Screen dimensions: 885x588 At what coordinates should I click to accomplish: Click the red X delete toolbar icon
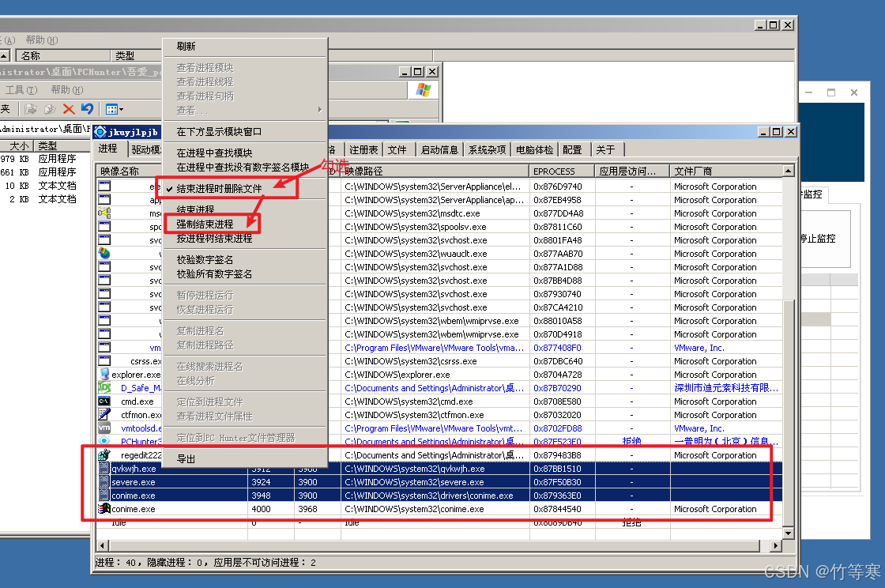coord(69,109)
